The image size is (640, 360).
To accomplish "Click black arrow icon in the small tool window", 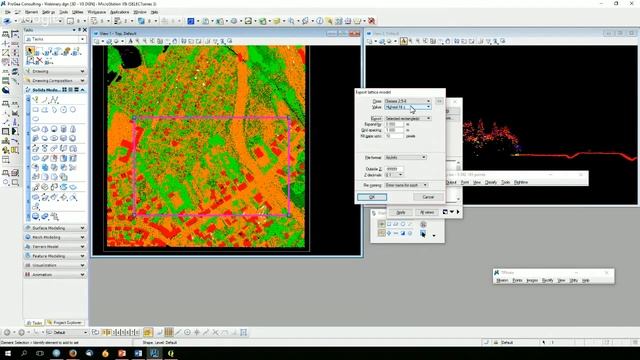I will [423, 233].
